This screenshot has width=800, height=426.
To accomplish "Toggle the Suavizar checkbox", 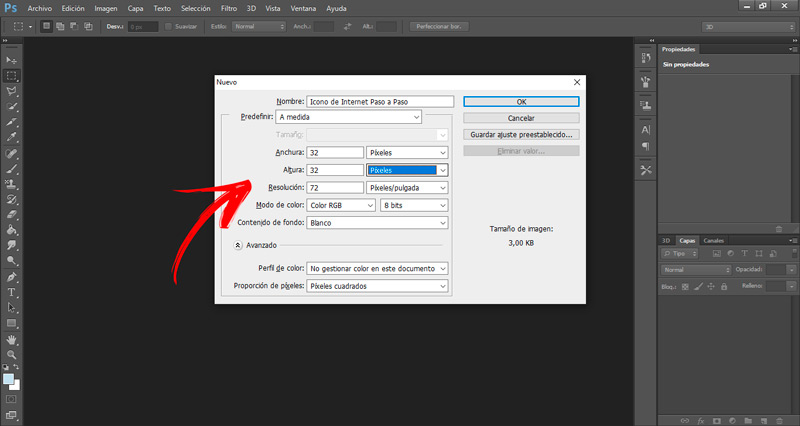I will tap(168, 27).
